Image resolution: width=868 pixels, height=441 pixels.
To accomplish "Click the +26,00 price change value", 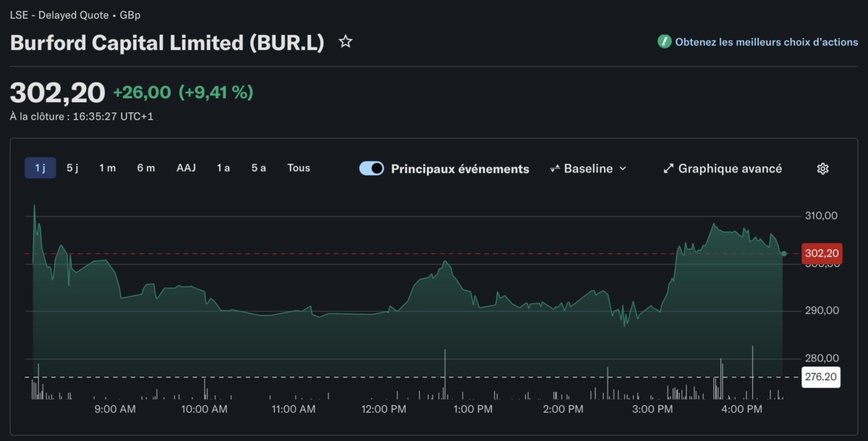I will point(142,92).
